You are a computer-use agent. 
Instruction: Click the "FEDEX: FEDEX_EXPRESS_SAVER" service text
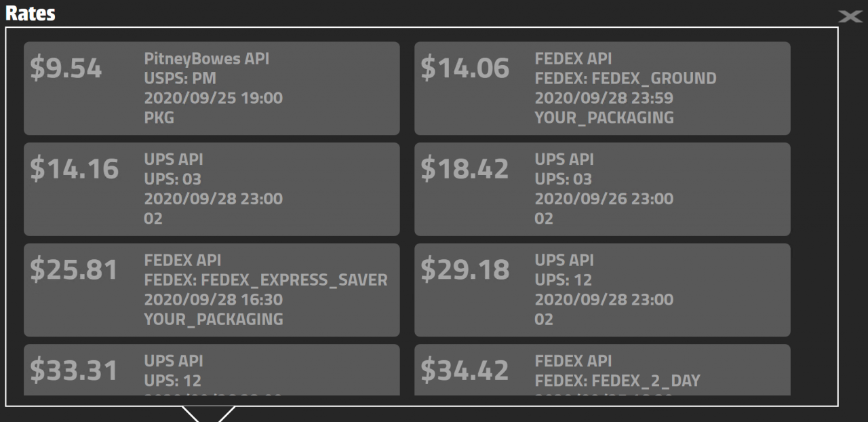(266, 280)
